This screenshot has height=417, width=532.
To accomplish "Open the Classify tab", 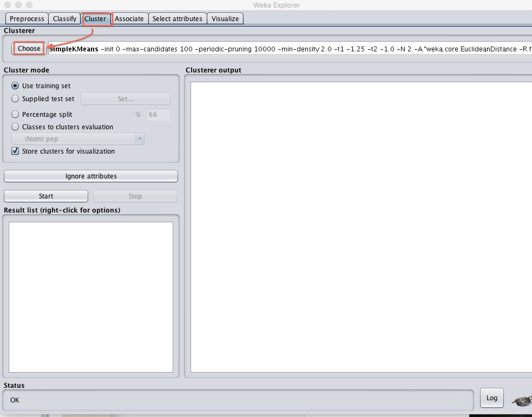I will click(x=64, y=19).
